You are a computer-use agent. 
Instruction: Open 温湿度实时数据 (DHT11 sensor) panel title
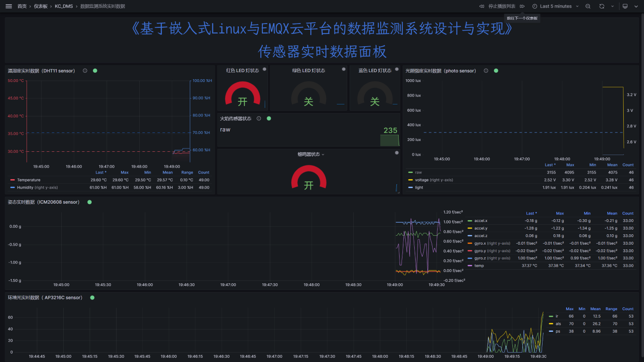pos(42,71)
